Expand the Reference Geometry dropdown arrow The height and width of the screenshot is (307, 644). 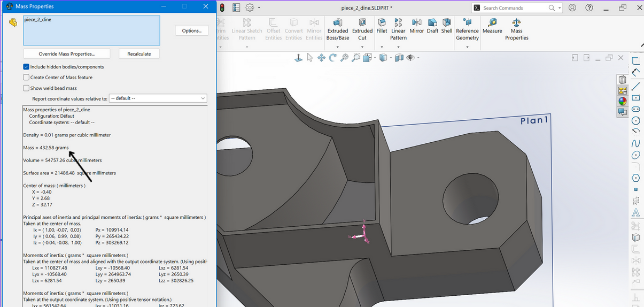click(467, 47)
